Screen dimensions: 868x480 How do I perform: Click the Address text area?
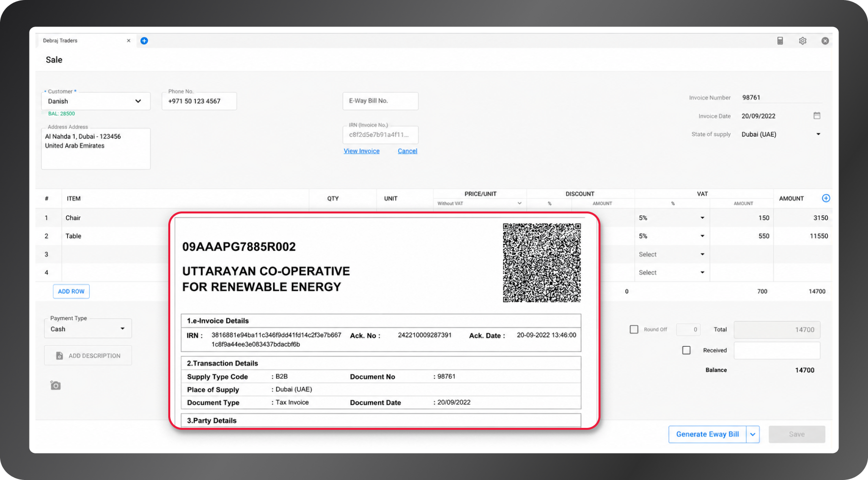pyautogui.click(x=96, y=149)
